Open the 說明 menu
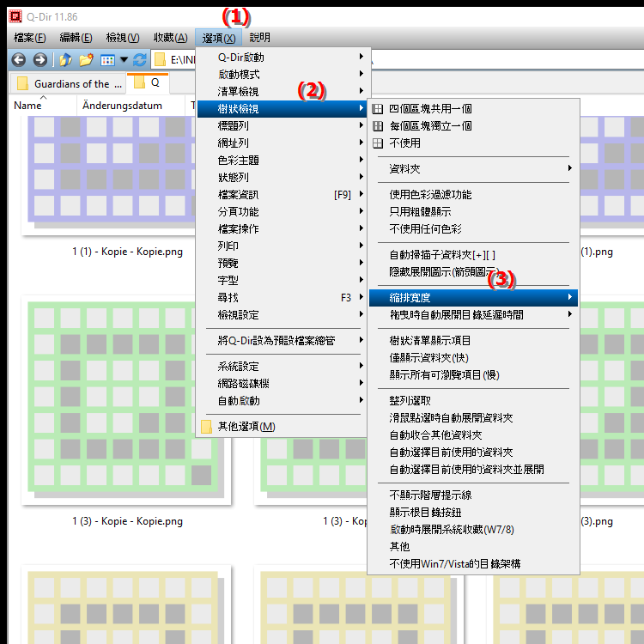 point(259,38)
